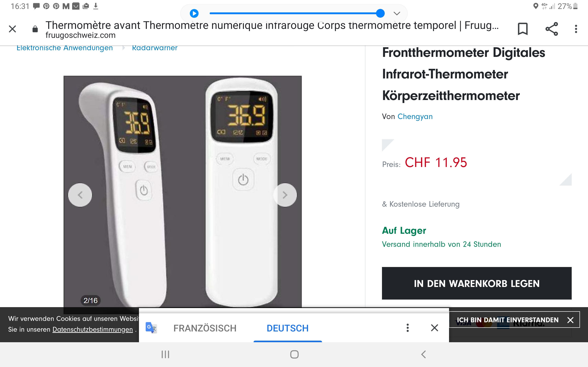Collapse the media player with the chevron
Screen dimensions: 588x367
pyautogui.click(x=396, y=13)
